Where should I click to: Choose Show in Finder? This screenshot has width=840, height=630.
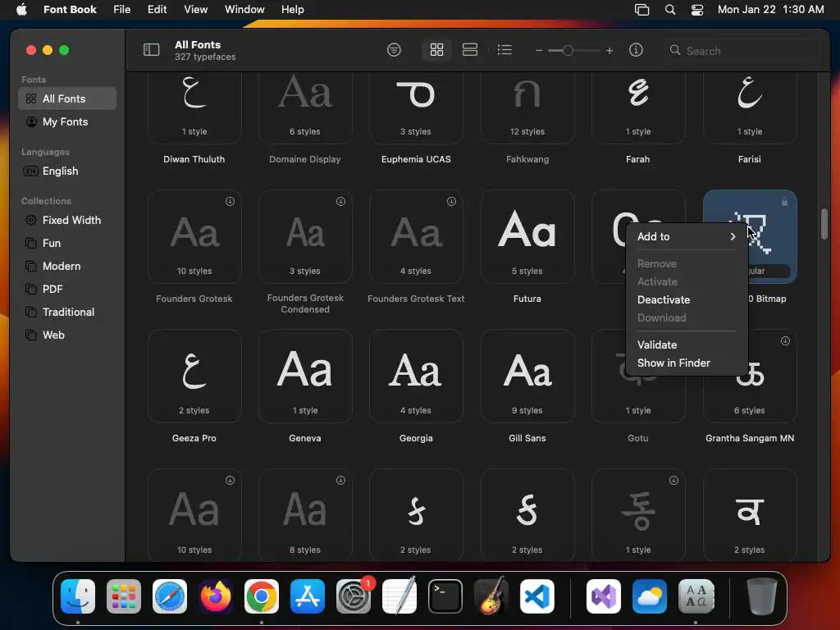[687, 363]
